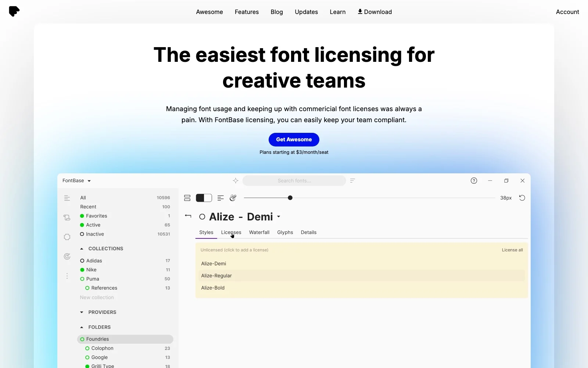
Task: Click the text alignment icon in toolbar
Action: 220,198
